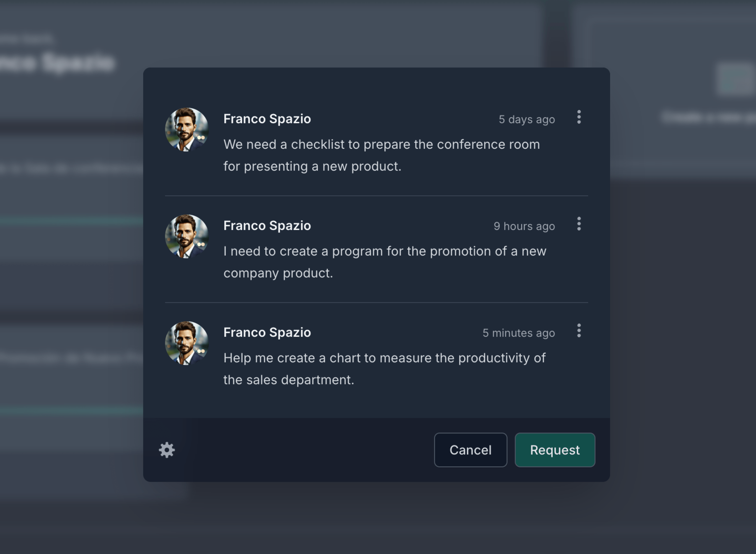Click the Franco Spazio name above the sales chart message
Screen dimensions: 756x554
pos(267,332)
